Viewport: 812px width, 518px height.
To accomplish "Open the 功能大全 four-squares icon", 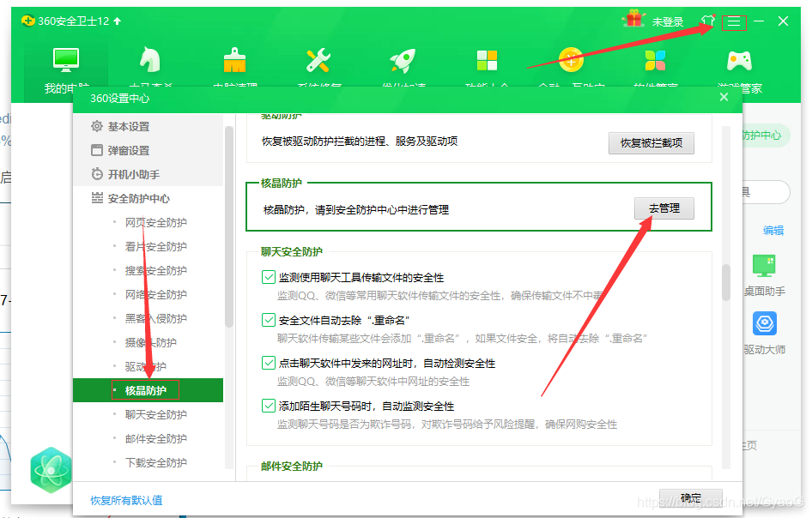I will click(x=487, y=61).
